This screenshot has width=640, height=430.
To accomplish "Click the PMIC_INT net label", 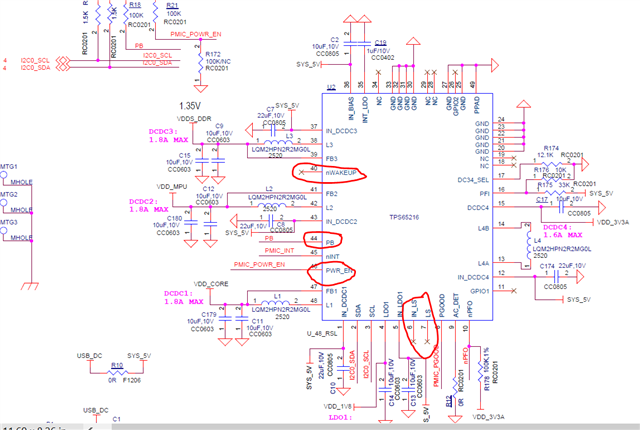I will click(x=279, y=250).
